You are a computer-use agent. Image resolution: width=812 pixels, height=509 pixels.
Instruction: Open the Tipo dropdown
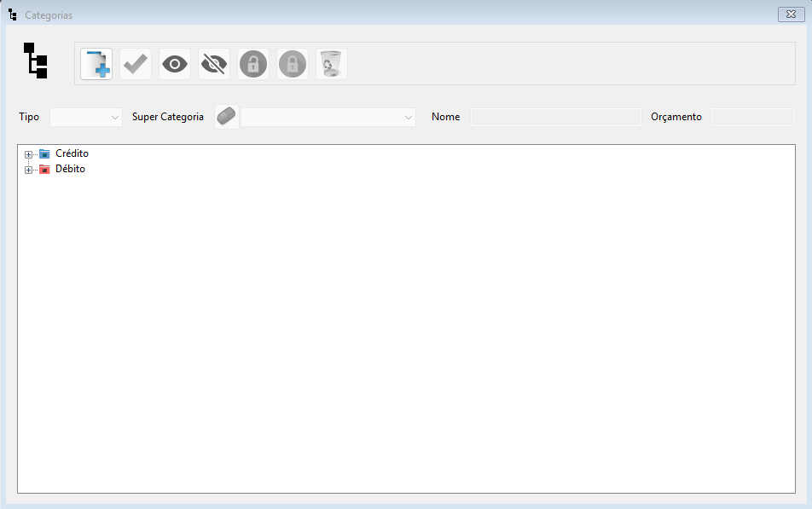[x=86, y=117]
